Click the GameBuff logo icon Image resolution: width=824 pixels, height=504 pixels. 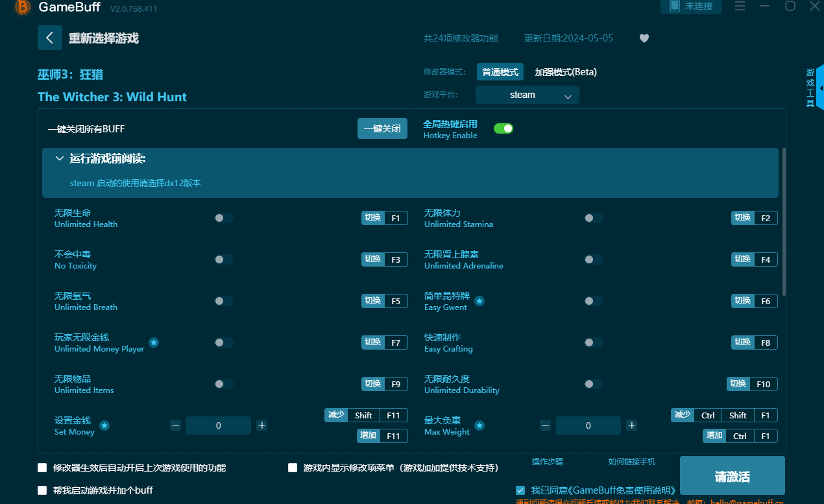click(x=22, y=7)
